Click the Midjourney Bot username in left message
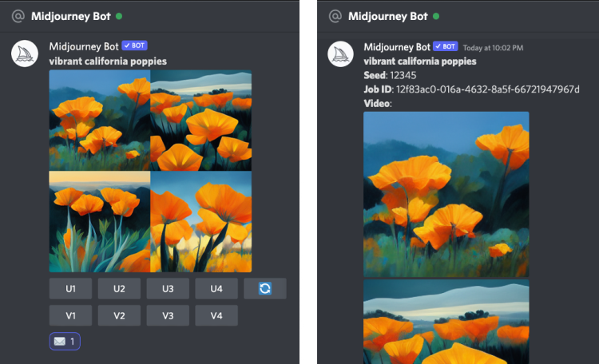This screenshot has width=599, height=364. click(x=84, y=46)
